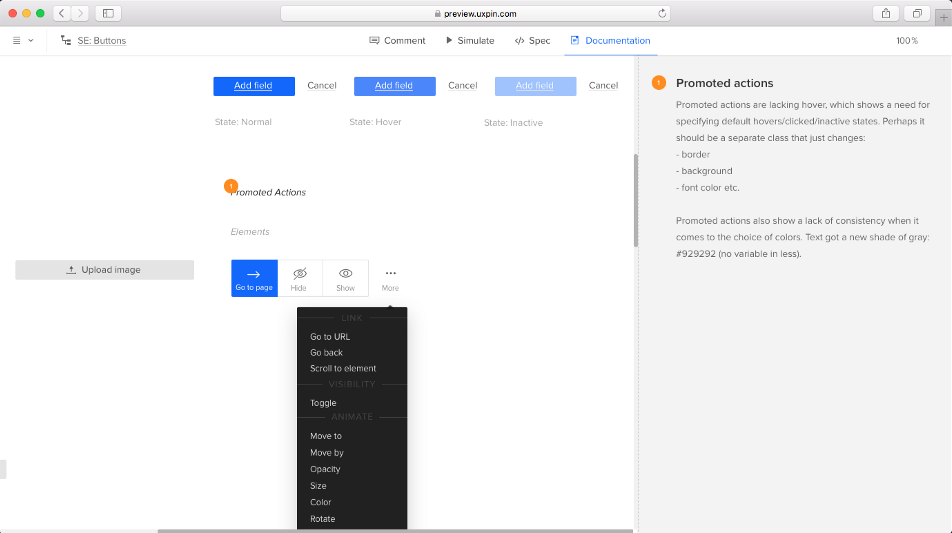Click the Hover state Add field button
The image size is (952, 533).
395,86
